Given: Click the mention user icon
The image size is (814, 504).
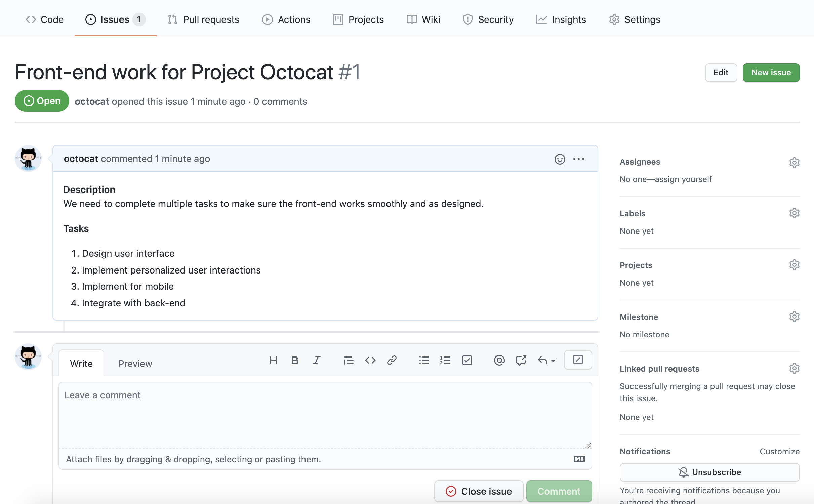Looking at the screenshot, I should 498,360.
